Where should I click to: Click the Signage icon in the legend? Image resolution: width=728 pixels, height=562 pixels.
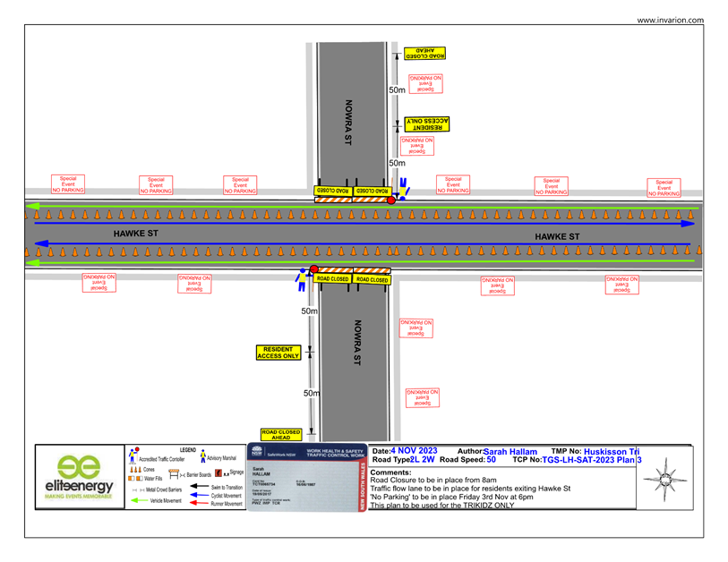click(x=218, y=473)
